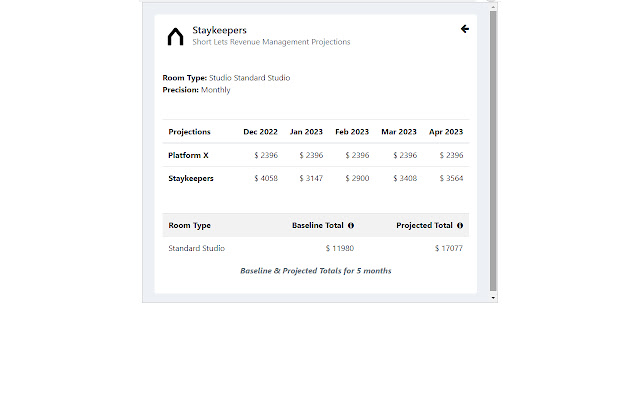The image size is (640, 400).
Task: Click the Room Type header in totals table
Action: 189,225
